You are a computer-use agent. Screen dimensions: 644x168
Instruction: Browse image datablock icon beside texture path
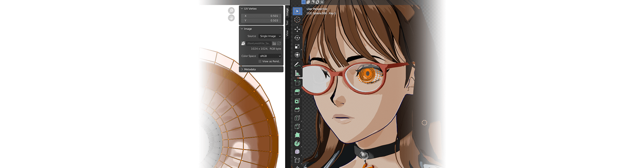(243, 43)
